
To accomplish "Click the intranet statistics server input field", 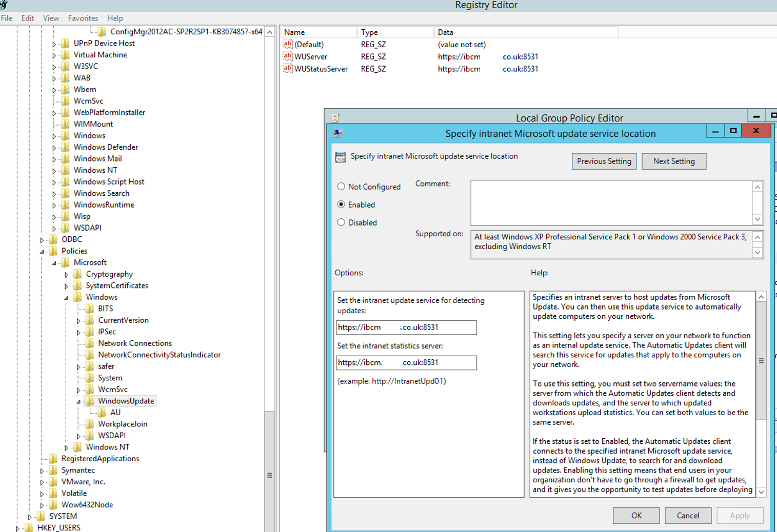I will click(406, 362).
